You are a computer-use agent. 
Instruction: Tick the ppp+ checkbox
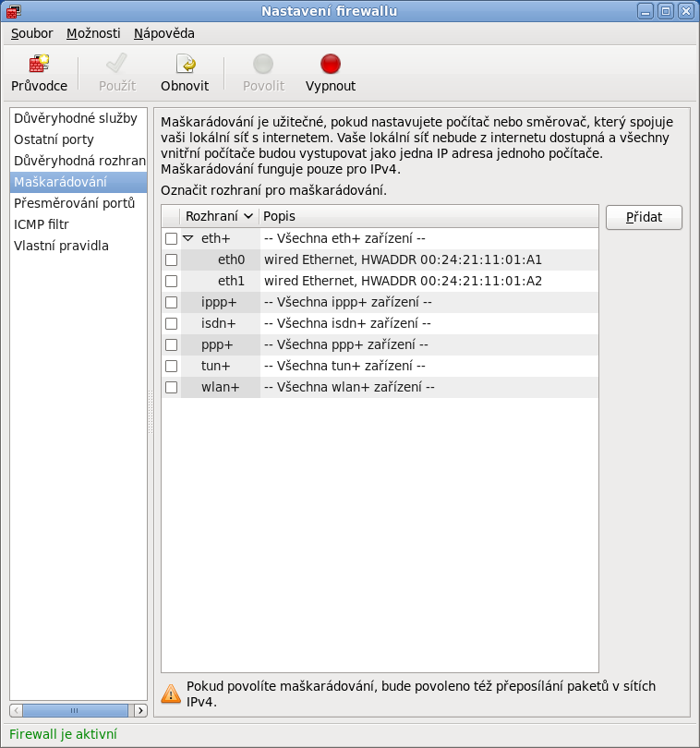(x=171, y=344)
